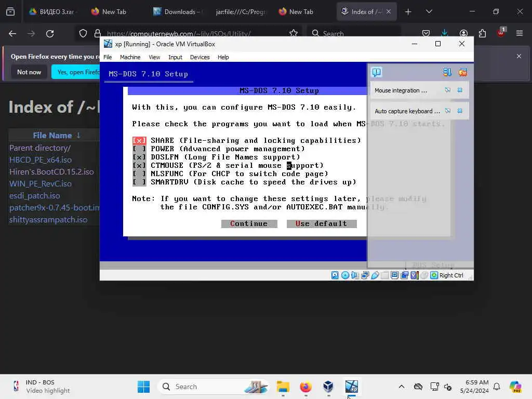Focus the Firefox Search box
The height and width of the screenshot is (399, 532).
click(x=354, y=33)
